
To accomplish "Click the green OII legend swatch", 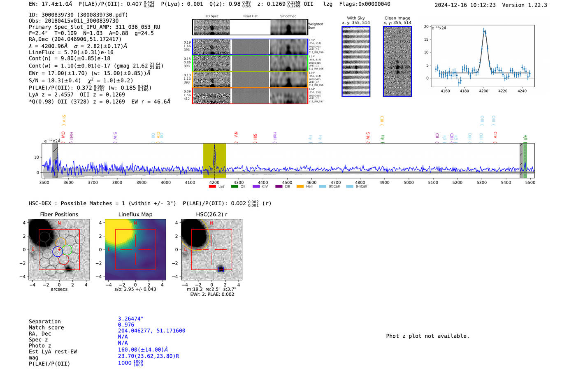I will pyautogui.click(x=235, y=186).
